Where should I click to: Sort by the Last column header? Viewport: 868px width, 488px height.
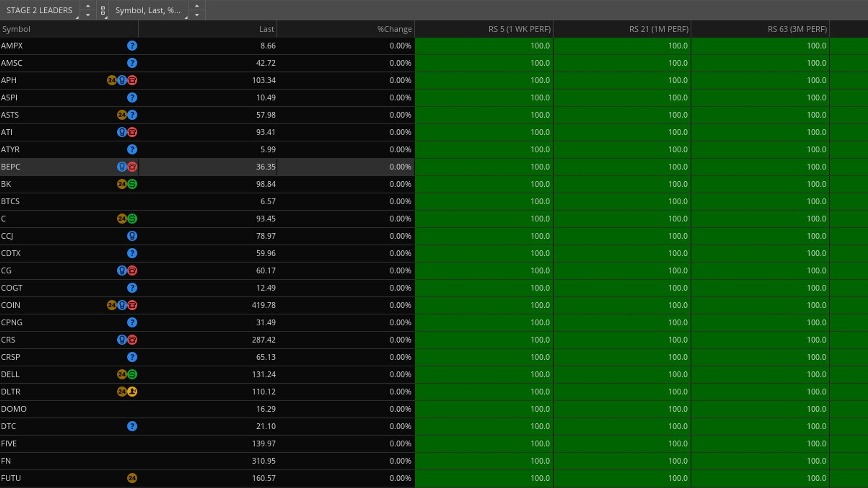click(x=208, y=29)
